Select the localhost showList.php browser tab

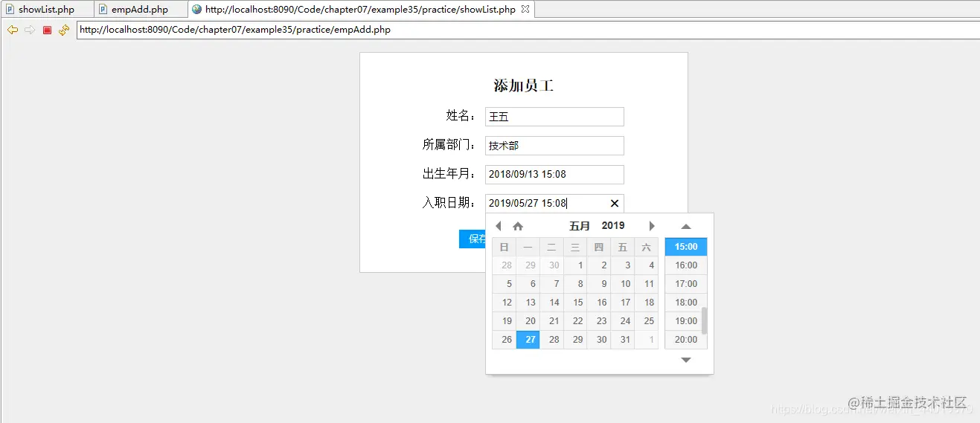[x=360, y=10]
